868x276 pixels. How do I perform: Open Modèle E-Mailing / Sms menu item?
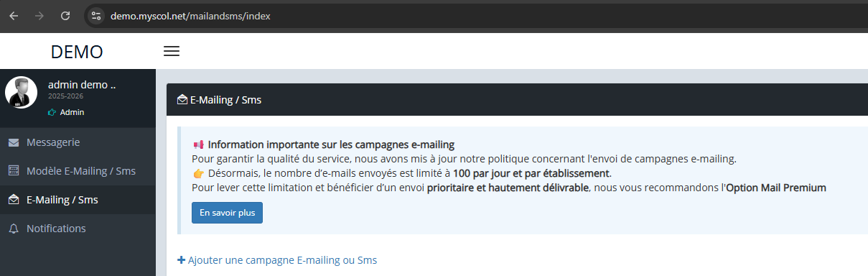coord(78,171)
